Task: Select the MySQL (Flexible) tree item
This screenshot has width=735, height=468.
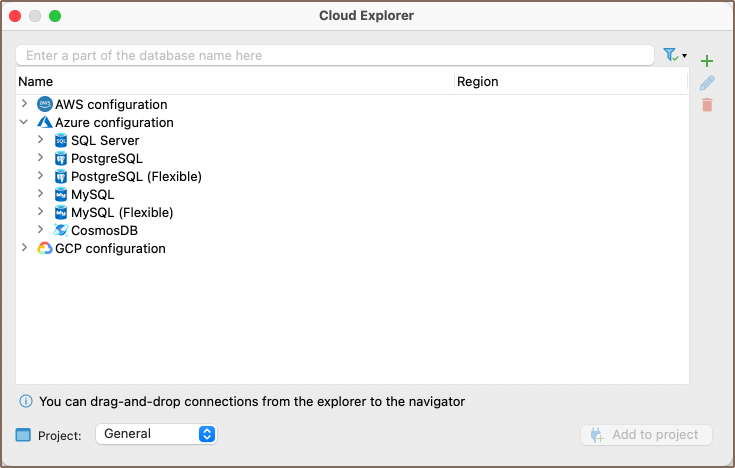Action: pyautogui.click(x=122, y=213)
